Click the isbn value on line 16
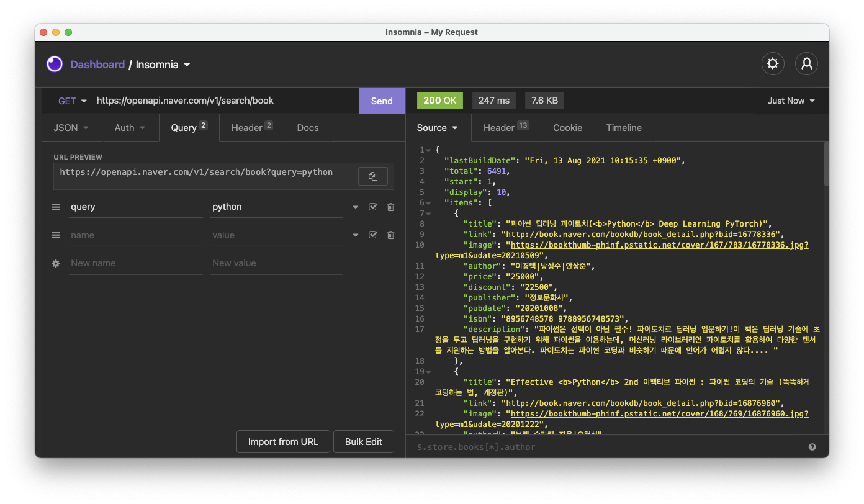 tap(564, 319)
